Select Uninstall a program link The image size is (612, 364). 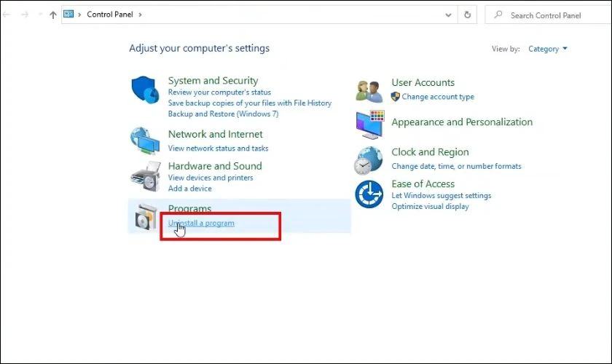pyautogui.click(x=201, y=223)
